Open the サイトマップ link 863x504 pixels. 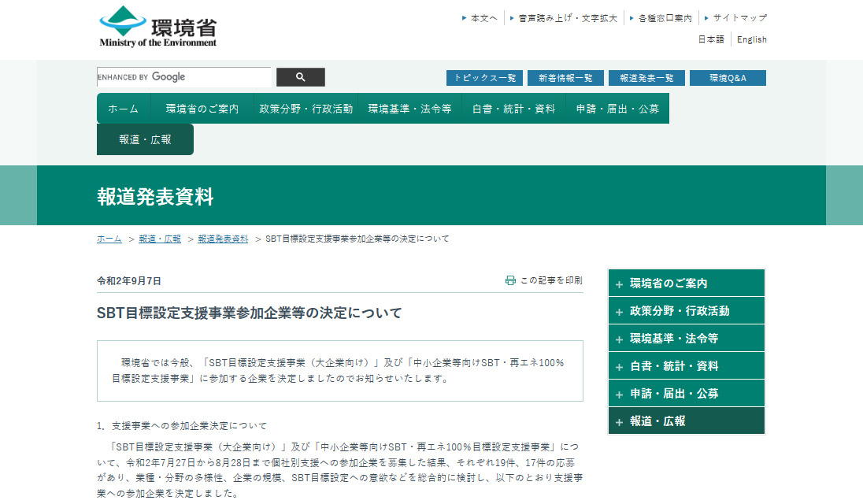[x=739, y=17]
